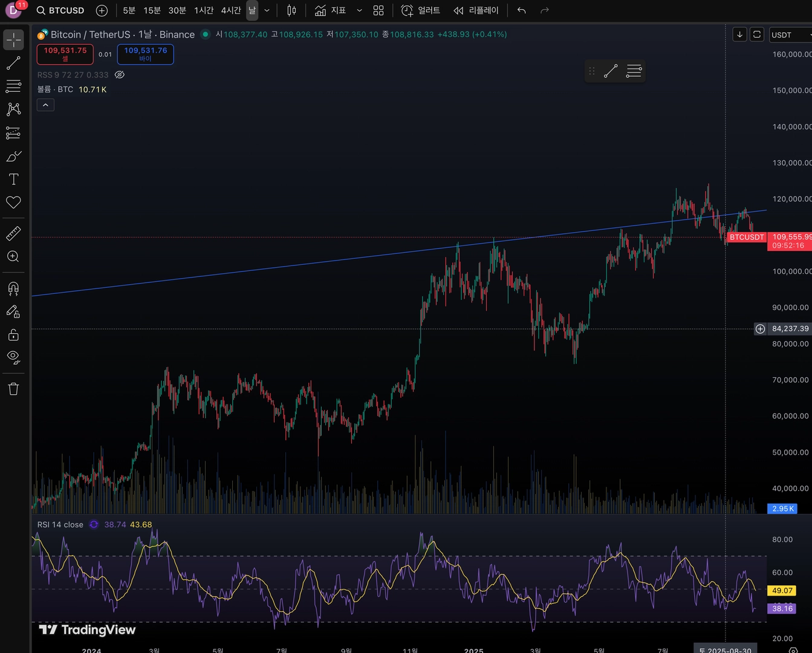
Task: Toggle stay-in-drawing-mode pencil lock
Action: tap(13, 311)
